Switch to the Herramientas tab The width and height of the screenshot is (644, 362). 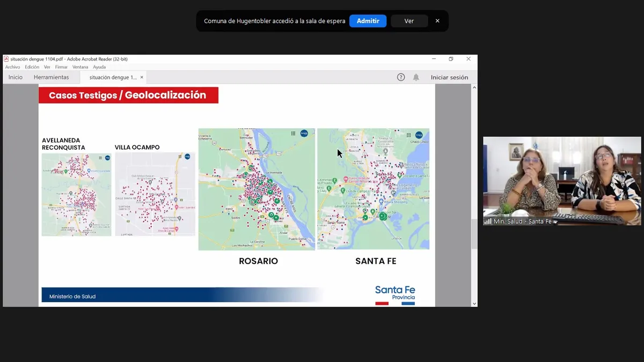click(x=52, y=77)
